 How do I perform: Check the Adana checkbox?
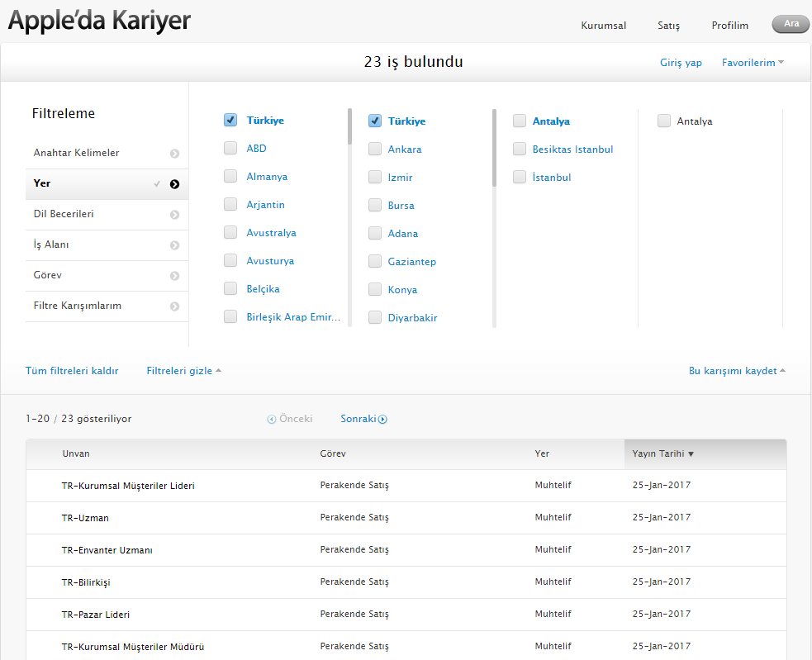coord(375,233)
